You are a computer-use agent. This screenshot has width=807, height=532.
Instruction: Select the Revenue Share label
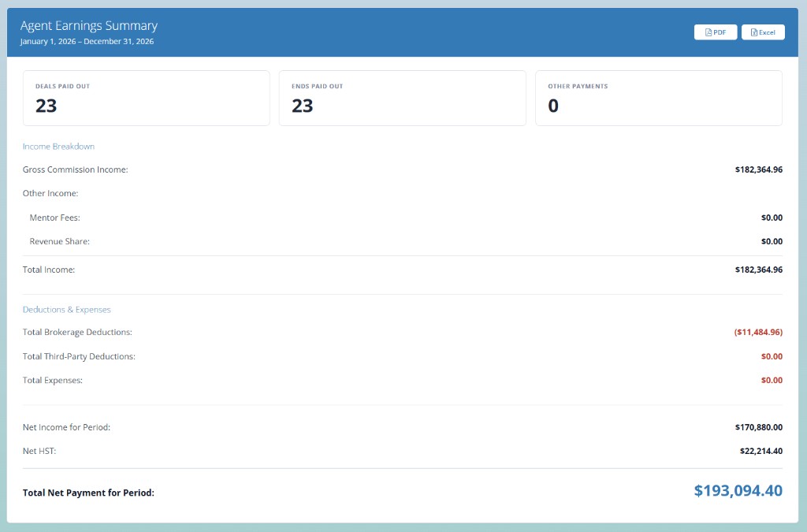(60, 241)
